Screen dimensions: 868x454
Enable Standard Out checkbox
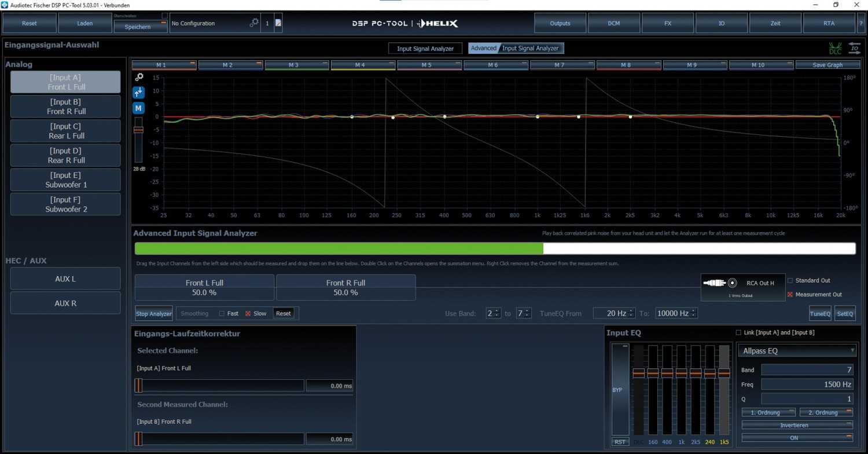[x=790, y=280]
